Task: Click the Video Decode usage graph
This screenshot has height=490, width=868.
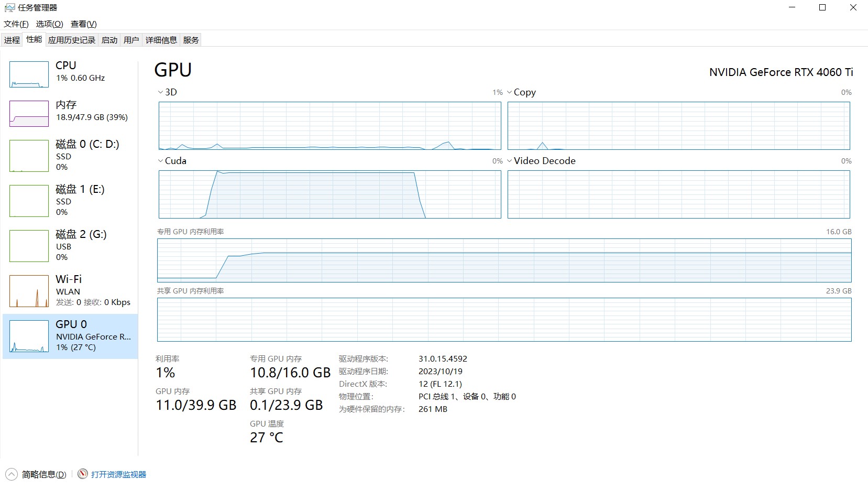Action: coord(679,194)
